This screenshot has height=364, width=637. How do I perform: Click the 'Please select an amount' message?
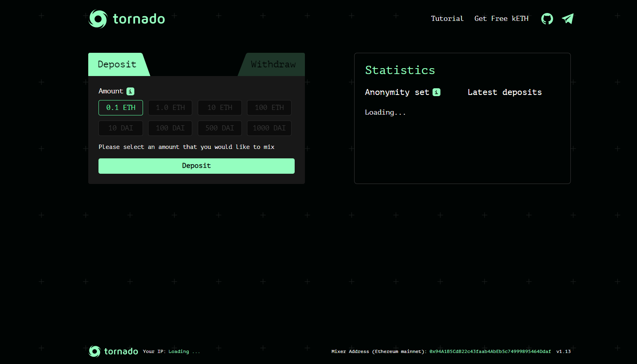186,147
